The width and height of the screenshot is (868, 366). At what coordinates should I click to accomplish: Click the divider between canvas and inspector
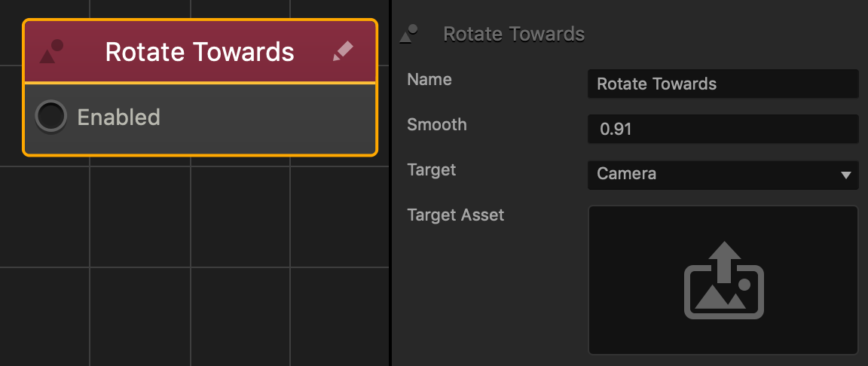tap(390, 183)
